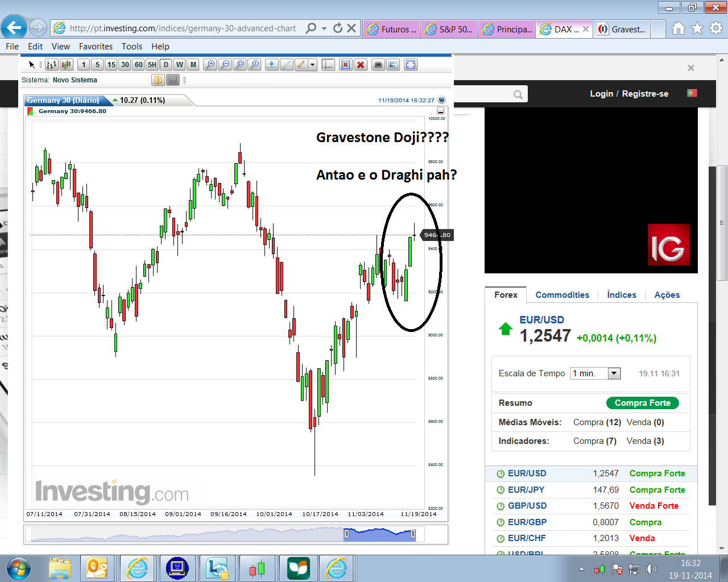Click the Registre-se link
The height and width of the screenshot is (582, 728).
click(x=645, y=94)
